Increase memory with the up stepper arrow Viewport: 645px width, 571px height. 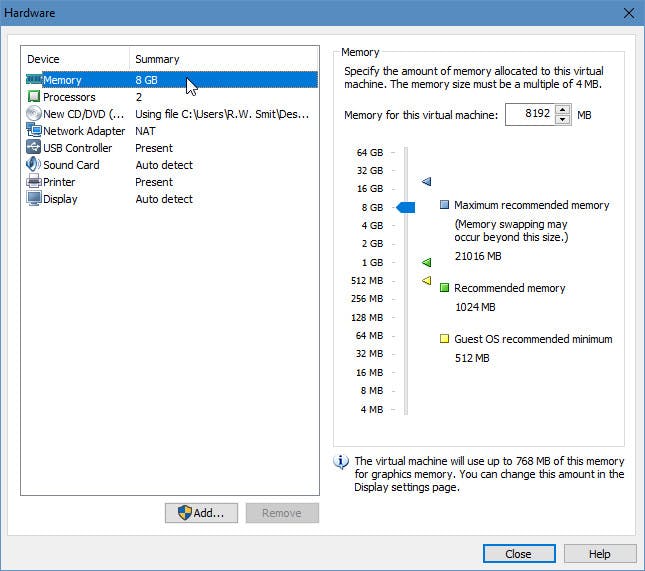[562, 109]
